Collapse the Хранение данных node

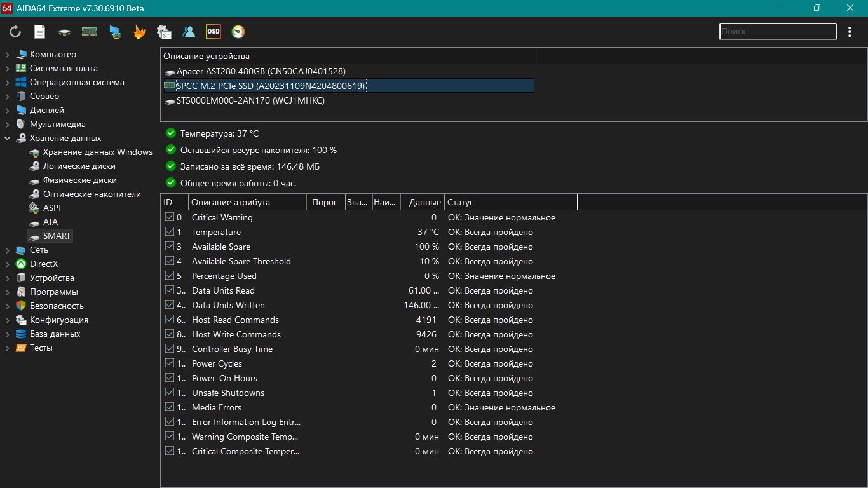[8, 139]
